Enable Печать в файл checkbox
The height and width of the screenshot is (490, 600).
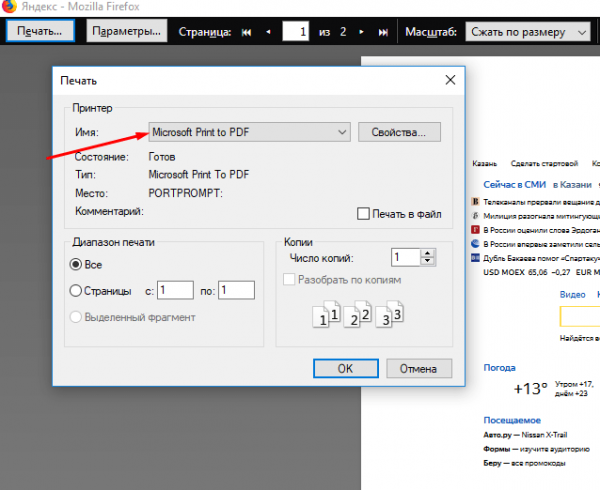coord(363,214)
